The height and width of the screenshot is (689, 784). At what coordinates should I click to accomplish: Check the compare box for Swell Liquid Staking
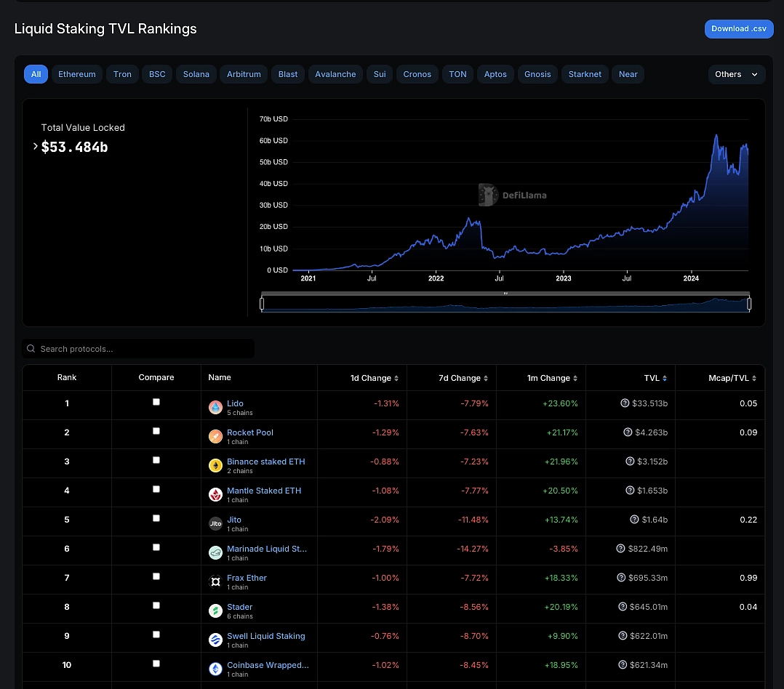pos(156,634)
